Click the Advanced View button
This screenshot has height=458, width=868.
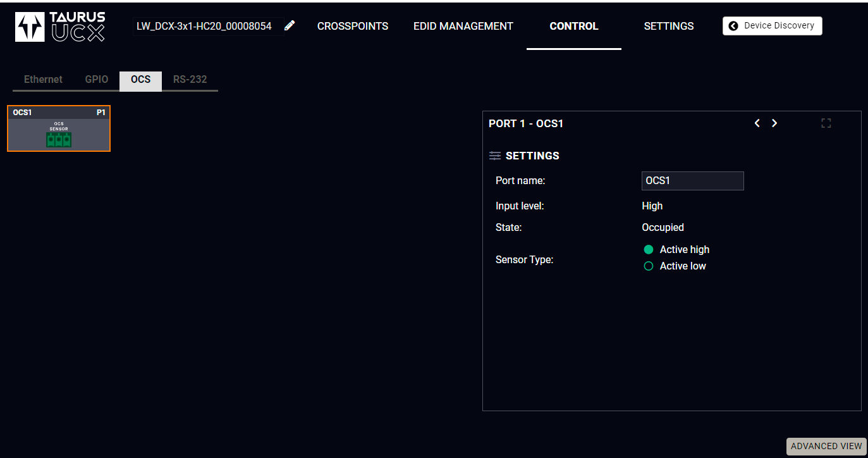(x=826, y=446)
